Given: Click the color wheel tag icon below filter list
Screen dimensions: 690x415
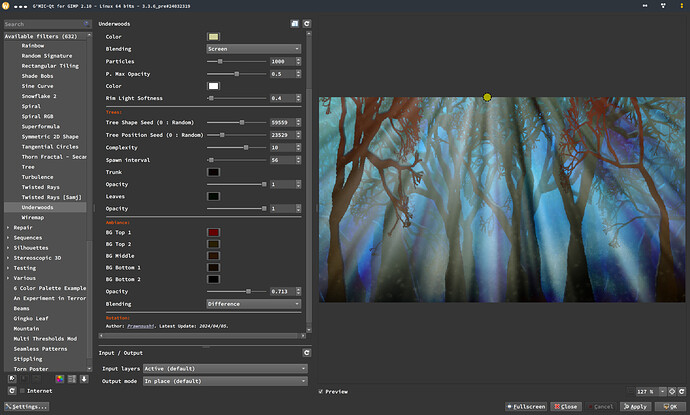Looking at the screenshot, I should [60, 379].
